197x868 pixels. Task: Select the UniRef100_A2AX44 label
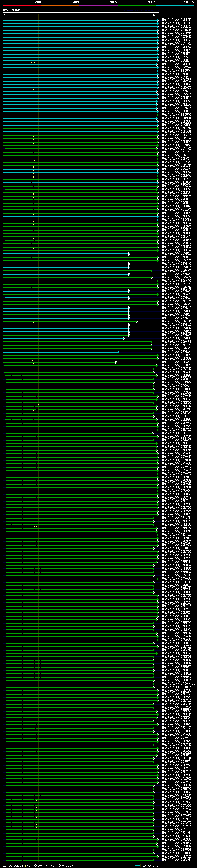point(177,67)
